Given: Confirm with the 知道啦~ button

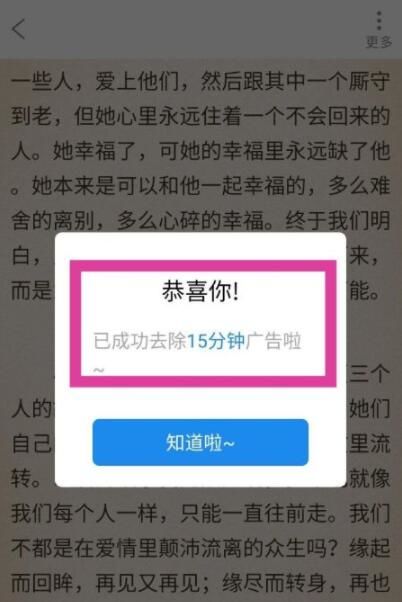Looking at the screenshot, I should (200, 442).
